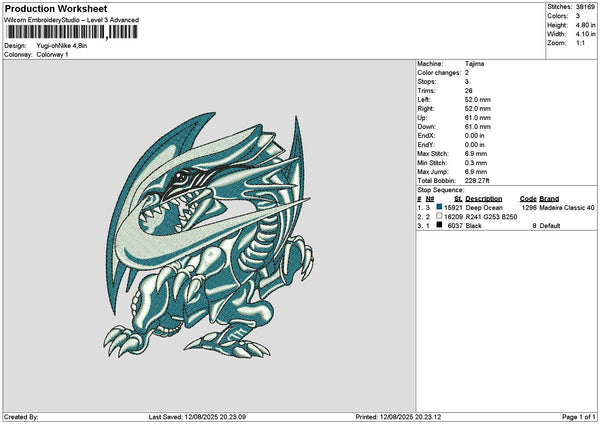Click the 'Left:' label
The height and width of the screenshot is (424, 600).
[x=423, y=99]
